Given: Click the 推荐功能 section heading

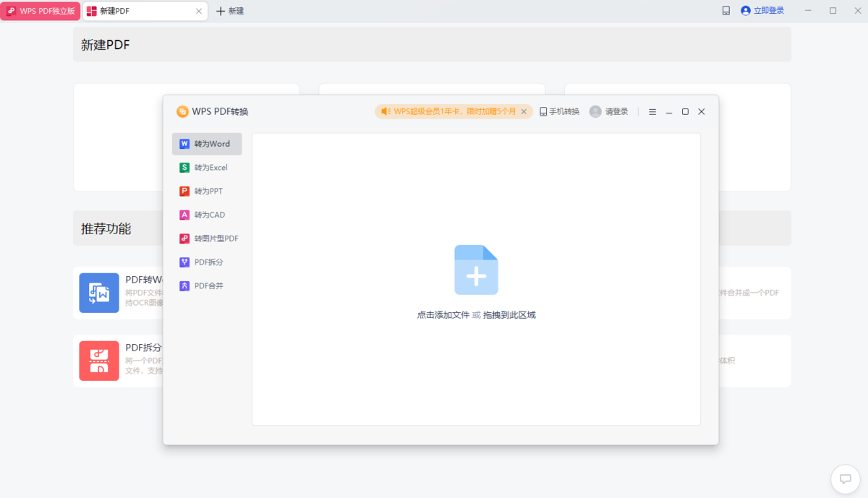Looking at the screenshot, I should click(x=106, y=229).
